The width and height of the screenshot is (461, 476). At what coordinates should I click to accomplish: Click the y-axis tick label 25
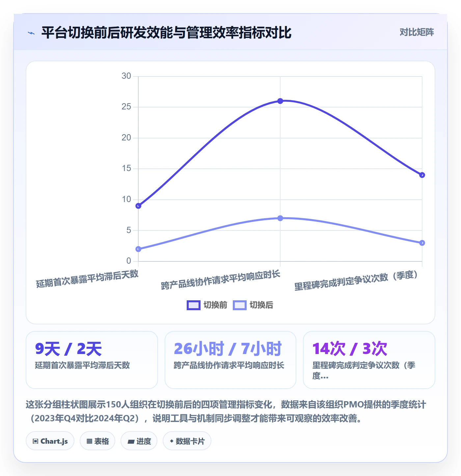126,107
